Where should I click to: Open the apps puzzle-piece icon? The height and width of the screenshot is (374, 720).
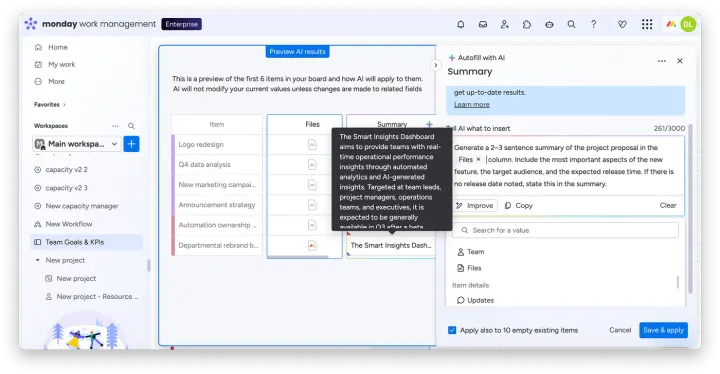pos(527,24)
